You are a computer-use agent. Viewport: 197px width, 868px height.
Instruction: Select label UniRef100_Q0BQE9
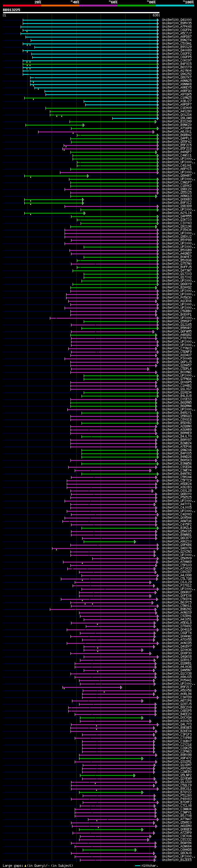point(177,829)
